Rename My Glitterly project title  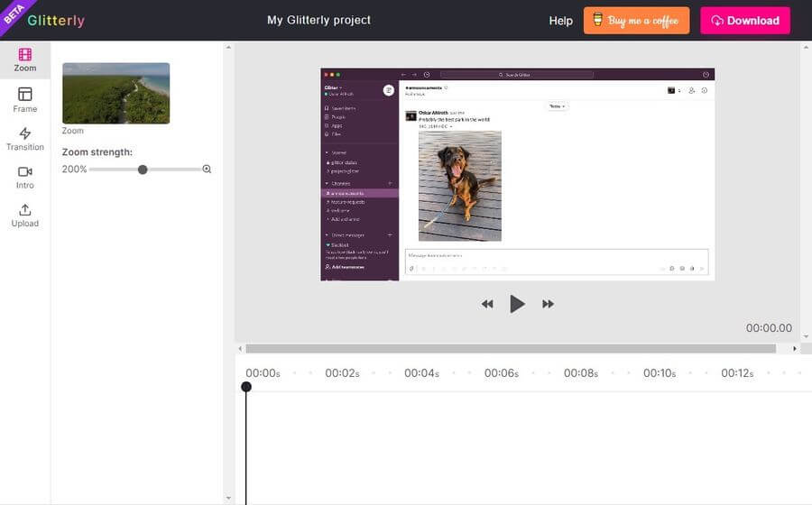click(319, 20)
